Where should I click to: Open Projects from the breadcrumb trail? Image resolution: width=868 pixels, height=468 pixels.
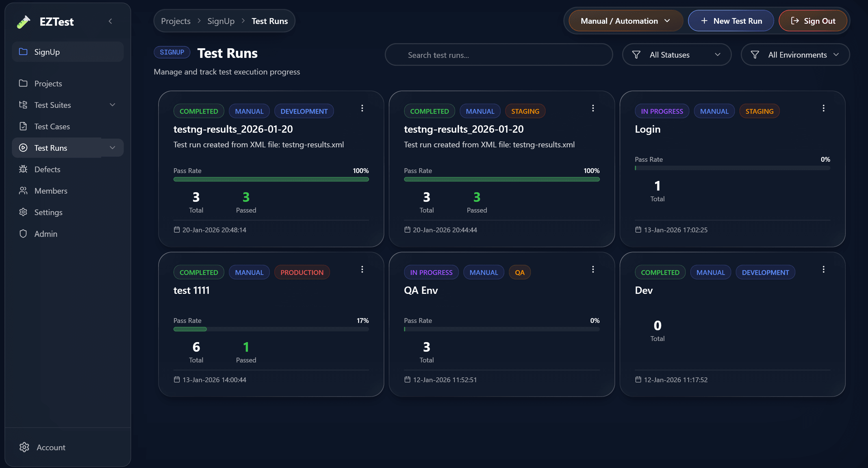click(x=175, y=21)
